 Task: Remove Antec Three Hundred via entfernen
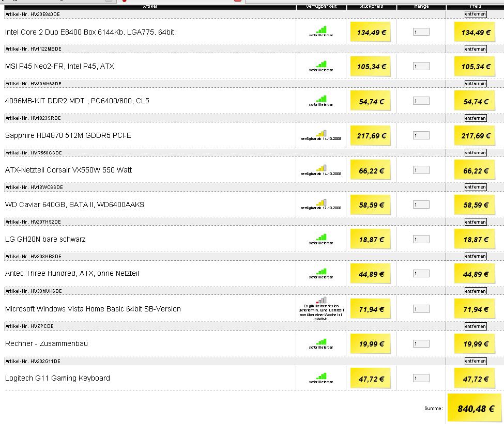pyautogui.click(x=476, y=256)
